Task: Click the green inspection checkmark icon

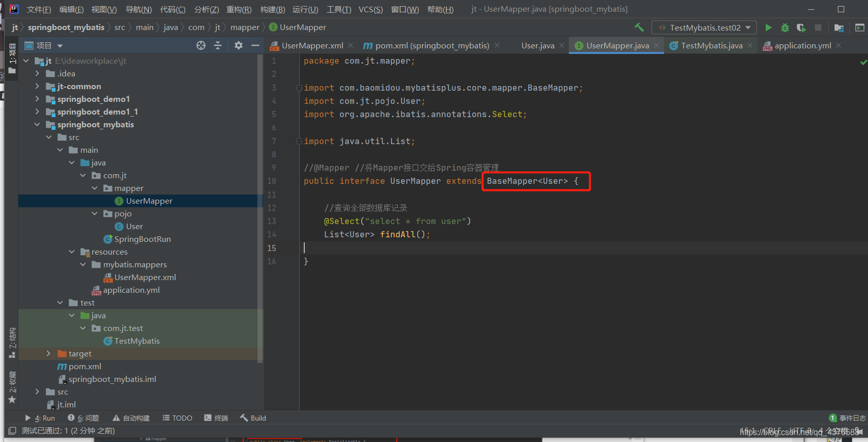Action: tap(863, 62)
